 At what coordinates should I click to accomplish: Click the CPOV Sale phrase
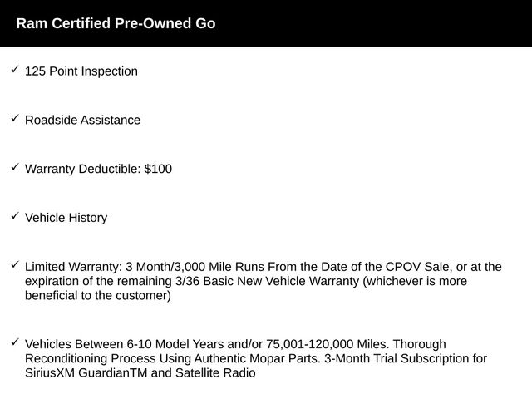point(417,267)
